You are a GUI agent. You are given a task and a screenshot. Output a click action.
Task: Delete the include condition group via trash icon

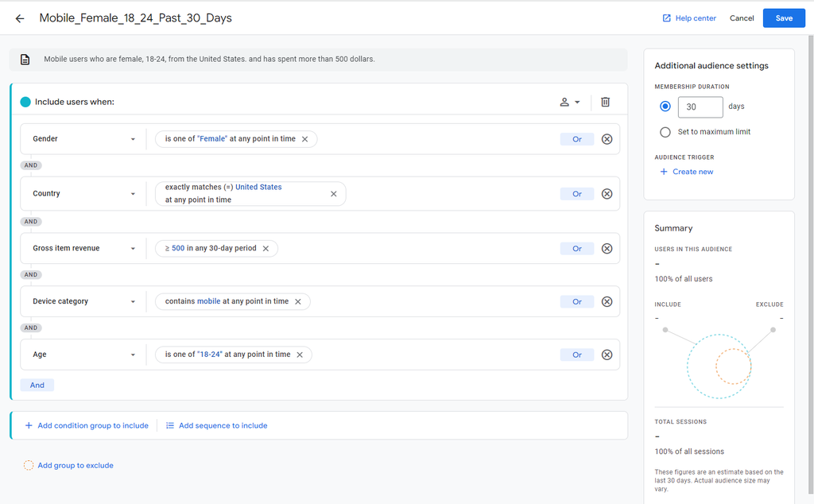point(605,102)
